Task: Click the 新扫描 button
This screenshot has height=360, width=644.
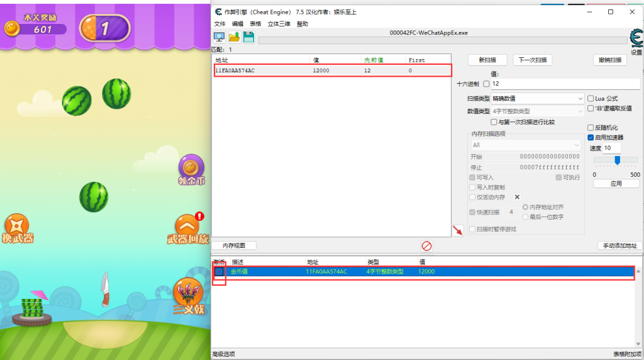Action: (487, 60)
